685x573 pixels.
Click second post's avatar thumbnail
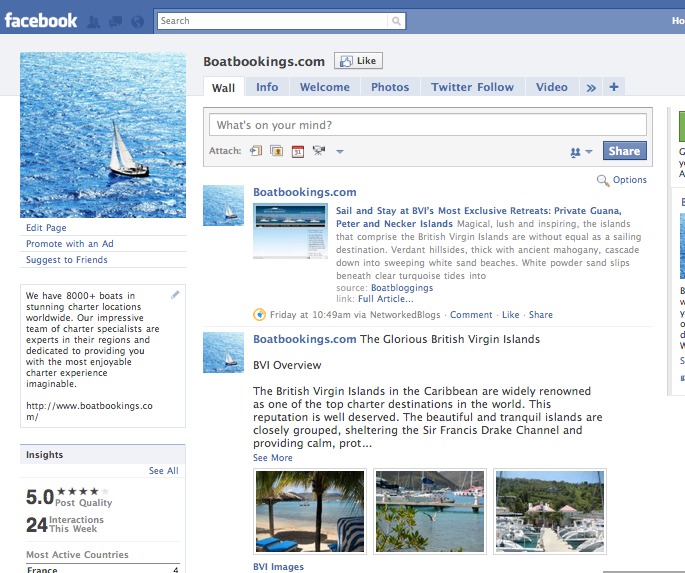pos(224,352)
